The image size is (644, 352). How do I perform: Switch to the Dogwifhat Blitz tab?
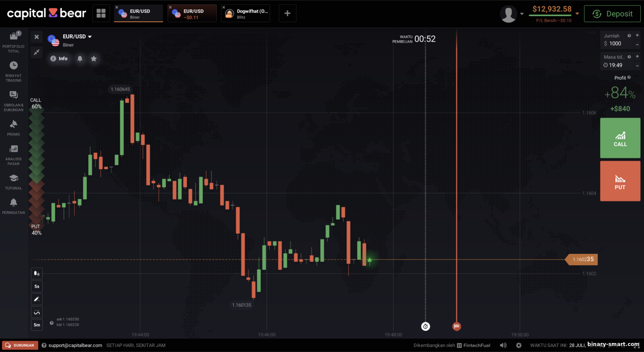246,14
